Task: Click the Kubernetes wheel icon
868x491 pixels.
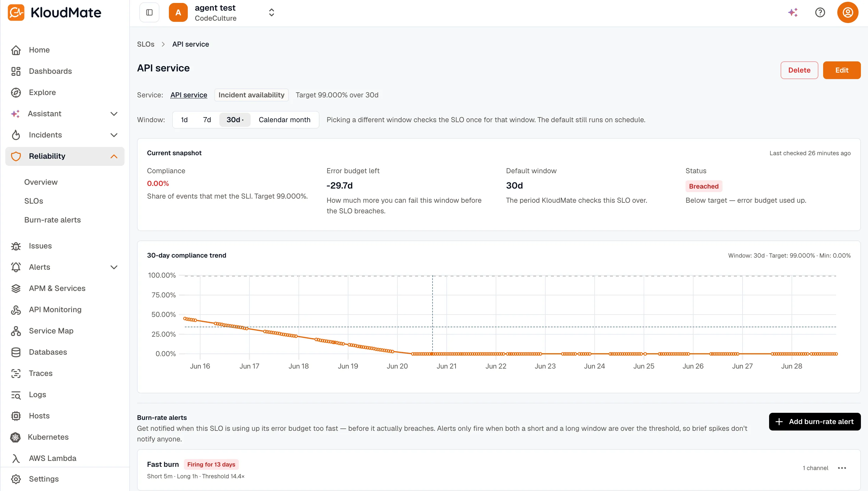Action: point(15,437)
